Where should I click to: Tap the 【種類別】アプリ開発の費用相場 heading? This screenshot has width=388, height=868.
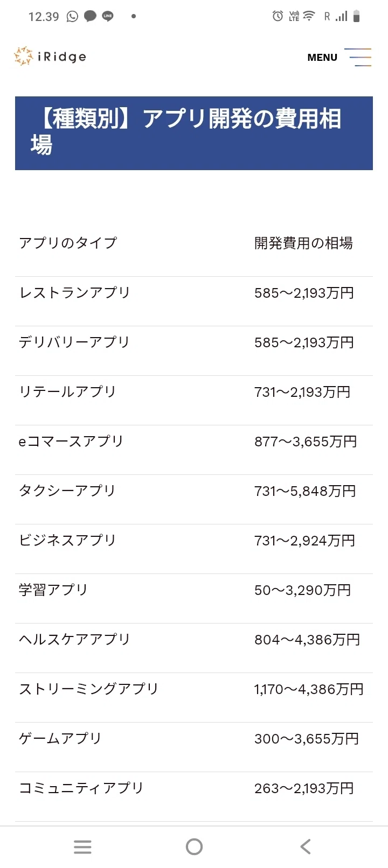point(194,133)
